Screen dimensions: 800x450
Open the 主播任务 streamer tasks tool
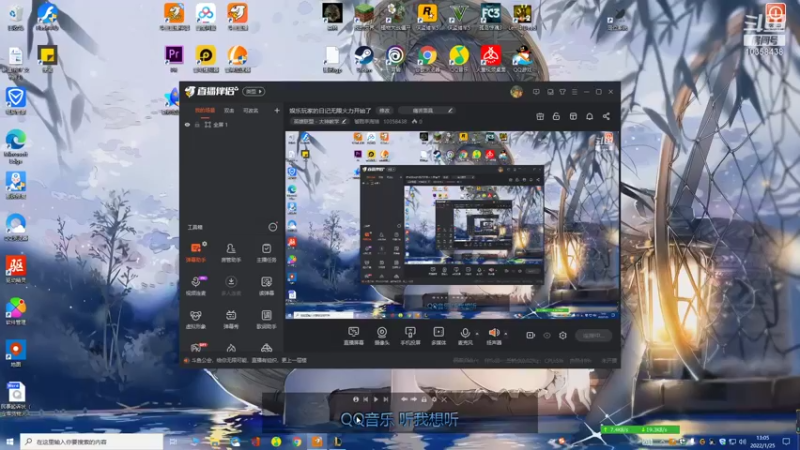tap(266, 252)
